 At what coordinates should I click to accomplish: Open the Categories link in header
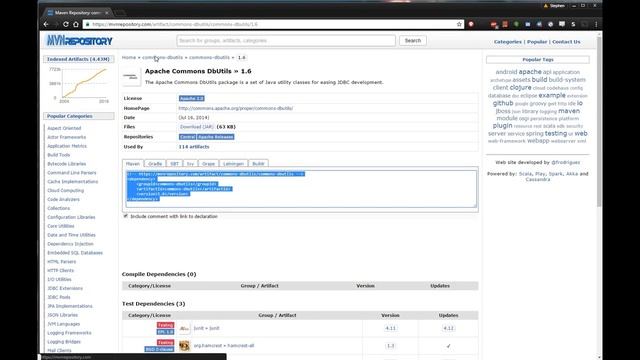507,42
